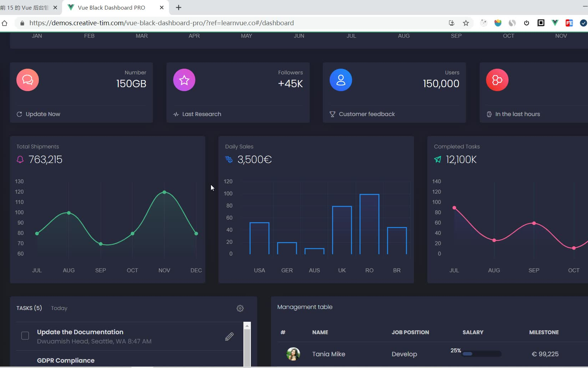Click Tania Mike's 25% progress bar
Screen dimensions: 588x368
click(482, 354)
